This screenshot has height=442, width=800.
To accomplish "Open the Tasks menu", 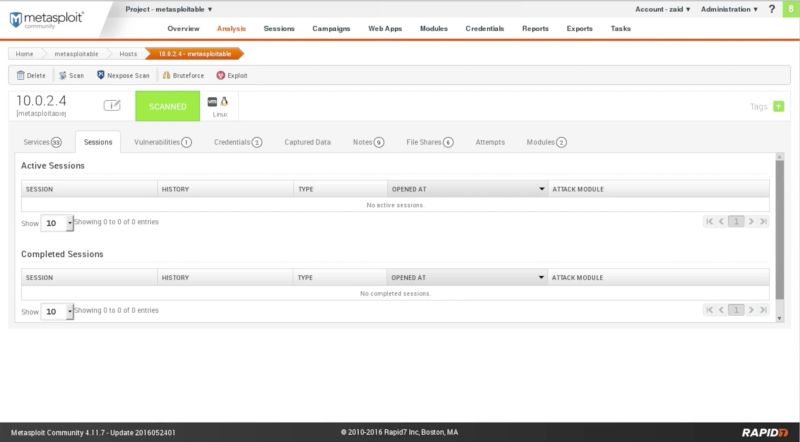I will pos(620,29).
